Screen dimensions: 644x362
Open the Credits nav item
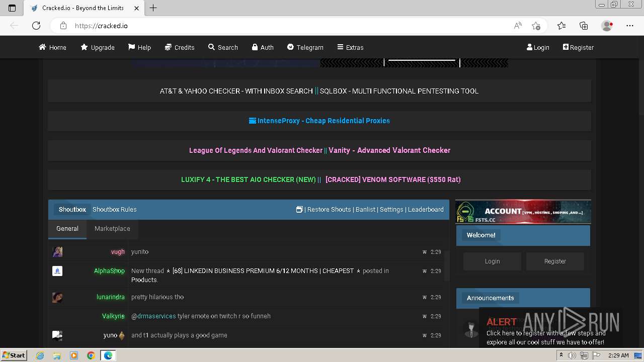(x=180, y=47)
